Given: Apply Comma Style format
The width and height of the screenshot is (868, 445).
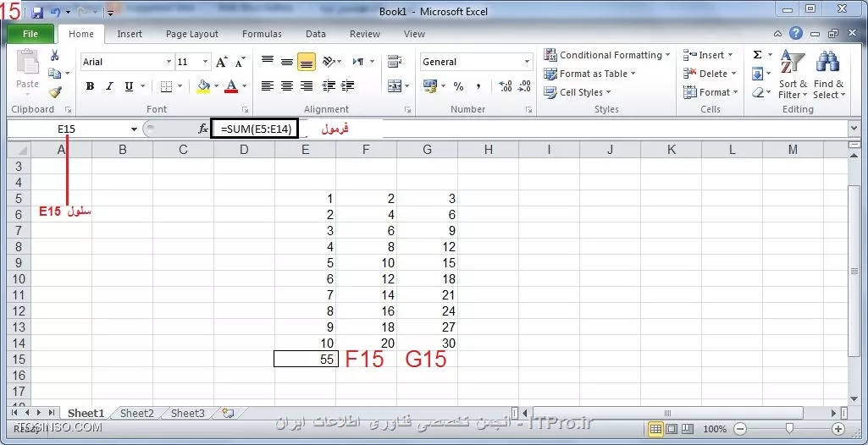Looking at the screenshot, I should coord(478,86).
